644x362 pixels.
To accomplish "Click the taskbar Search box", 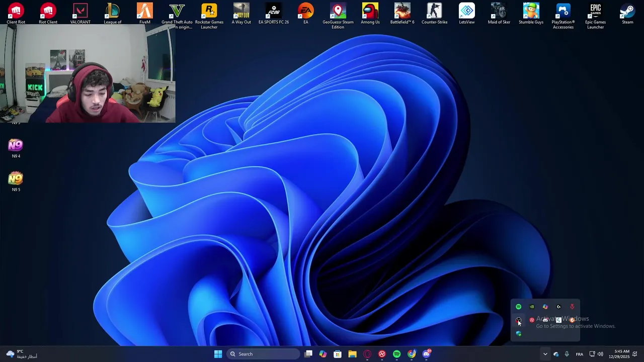I will pos(263,354).
